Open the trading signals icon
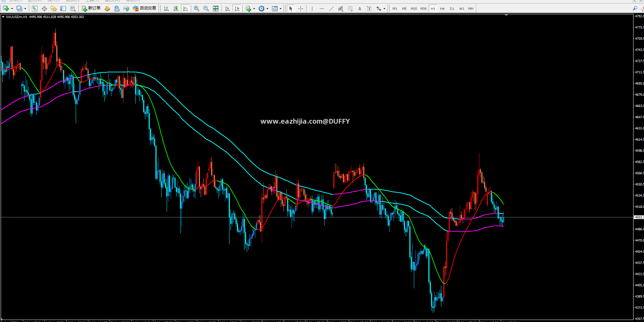The image size is (644, 322). [126, 8]
